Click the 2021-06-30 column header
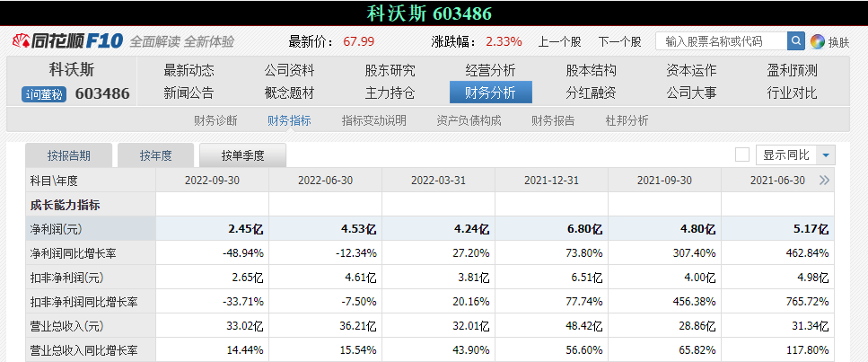The width and height of the screenshot is (868, 362). [777, 181]
